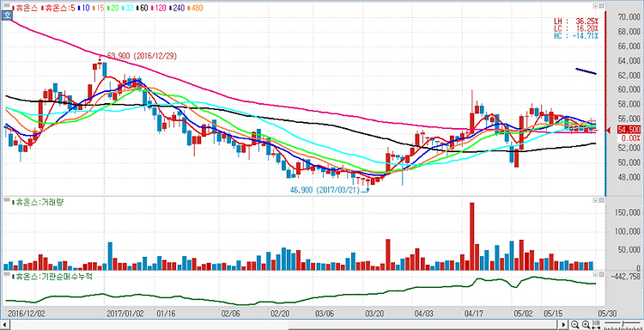
Task: Click the blue 호 button at chart top-left
Action: pyautogui.click(x=7, y=15)
